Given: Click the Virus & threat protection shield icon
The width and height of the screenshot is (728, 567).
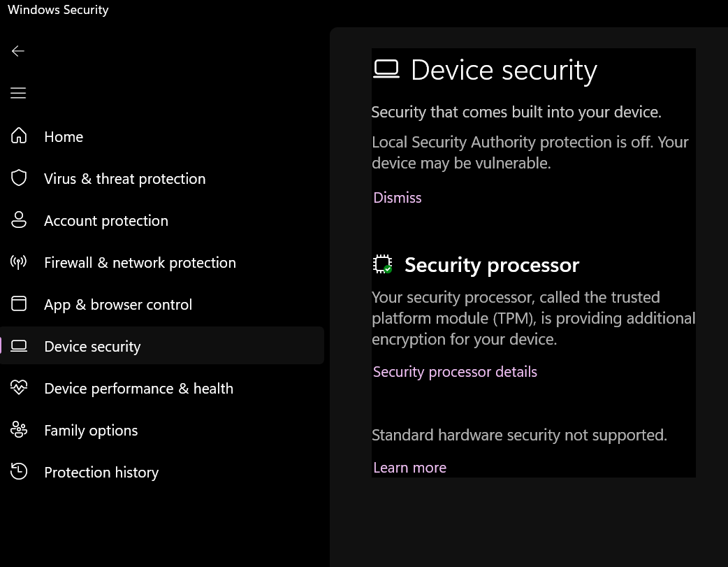Looking at the screenshot, I should tap(19, 178).
